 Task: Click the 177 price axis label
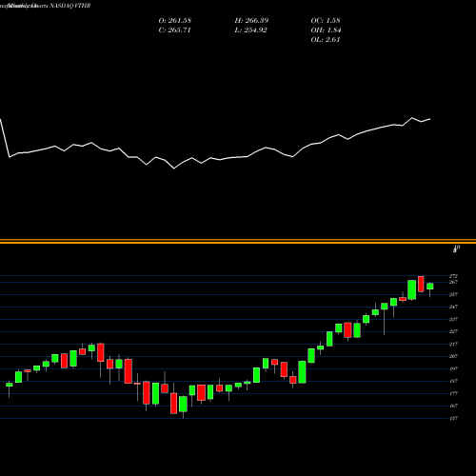453,394
